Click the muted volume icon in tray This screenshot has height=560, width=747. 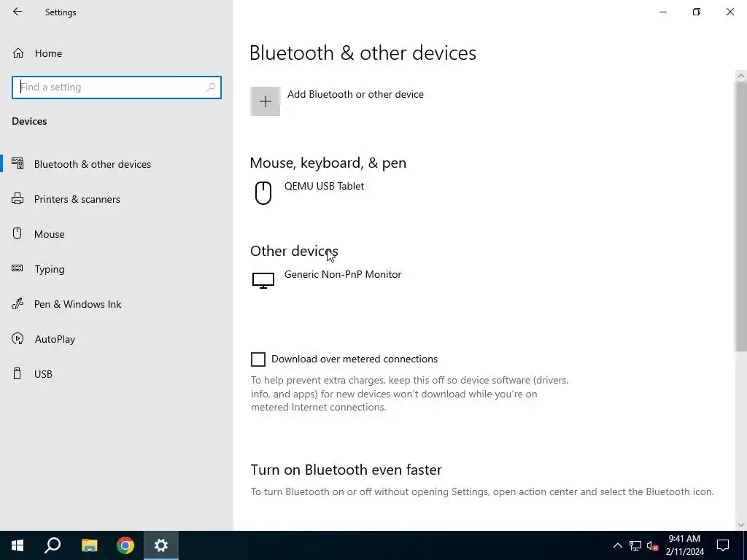pos(653,545)
